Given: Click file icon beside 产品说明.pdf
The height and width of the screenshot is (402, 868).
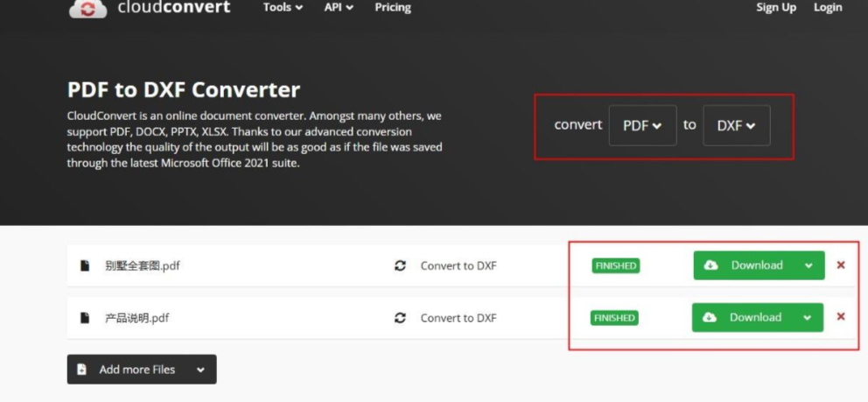Looking at the screenshot, I should pyautogui.click(x=85, y=318).
